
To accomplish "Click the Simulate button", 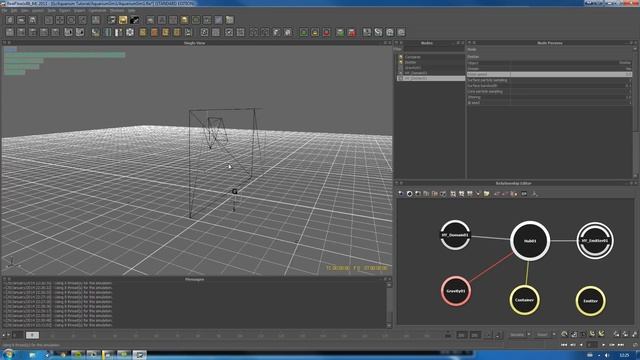I will pyautogui.click(x=517, y=335).
